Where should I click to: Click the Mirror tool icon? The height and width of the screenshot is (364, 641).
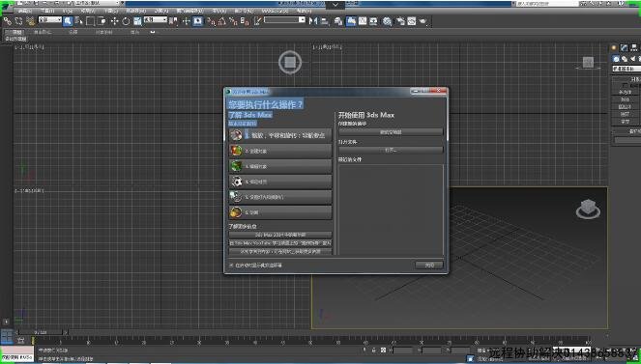[313, 21]
